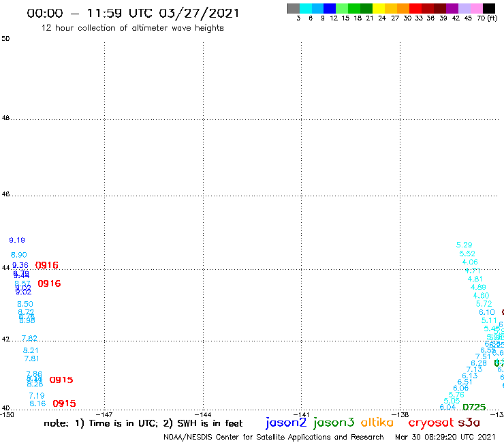Screen dimensions: 504x443
Task: Click the 6.10 wave height value
Action: [487, 312]
